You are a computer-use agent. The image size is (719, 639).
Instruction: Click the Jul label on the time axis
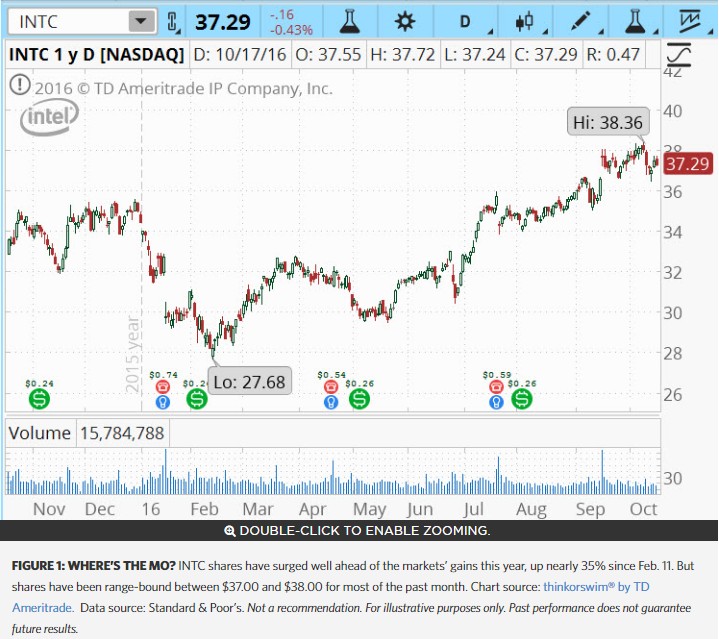click(x=473, y=509)
